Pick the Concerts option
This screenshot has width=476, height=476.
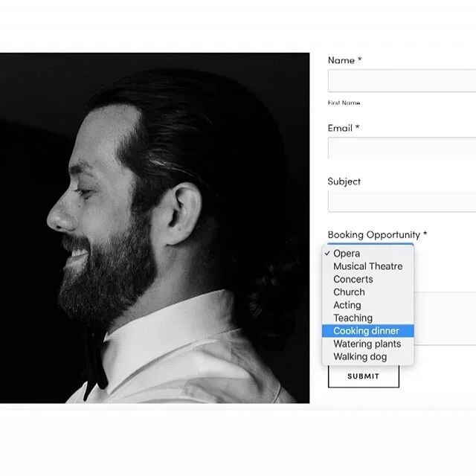click(x=367, y=279)
